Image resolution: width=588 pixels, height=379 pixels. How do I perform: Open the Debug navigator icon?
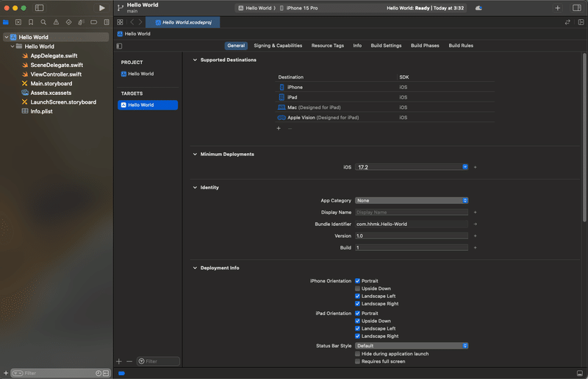[81, 22]
